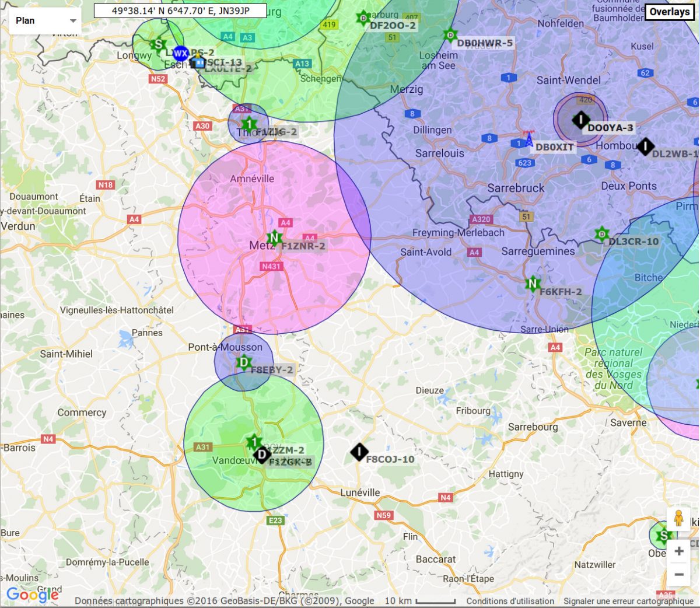
Task: Click the SCI-13 callsign label
Action: (223, 62)
